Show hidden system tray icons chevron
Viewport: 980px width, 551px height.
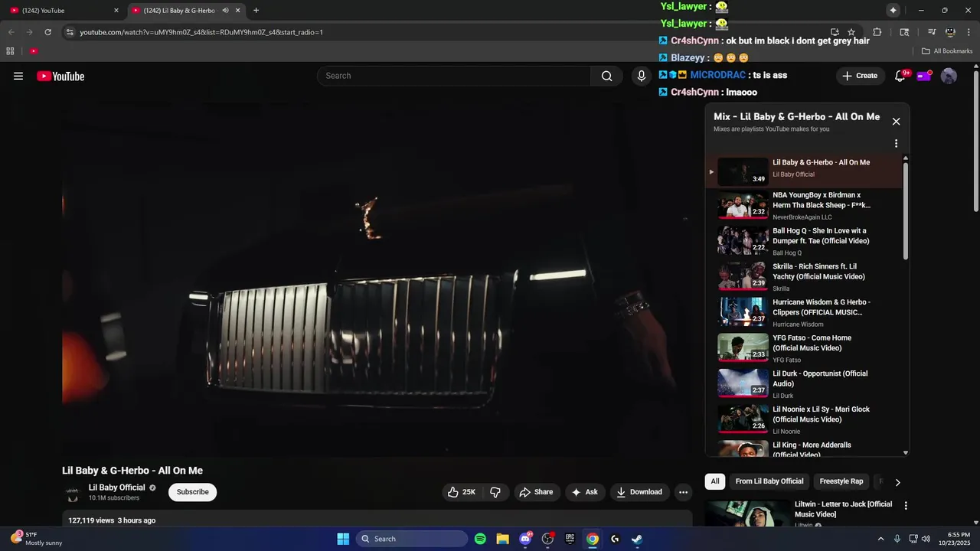coord(880,539)
